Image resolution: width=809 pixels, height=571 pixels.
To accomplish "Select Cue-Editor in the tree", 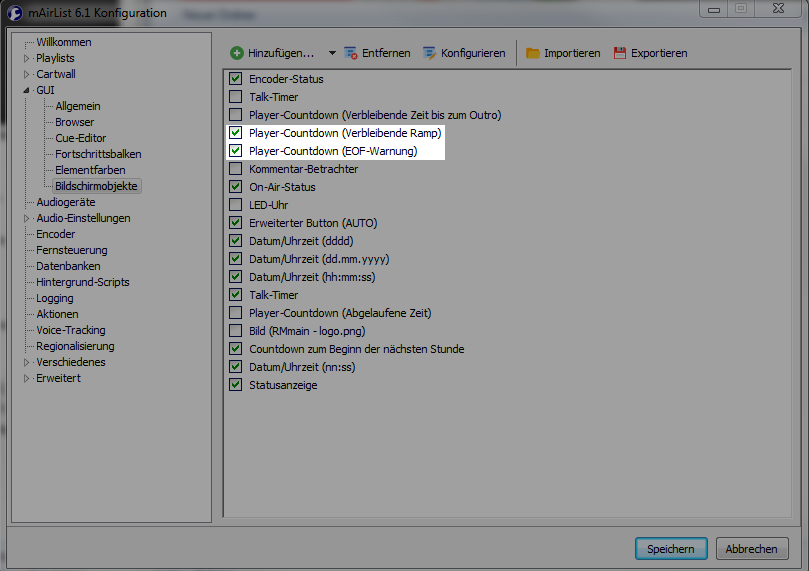I will [x=80, y=138].
